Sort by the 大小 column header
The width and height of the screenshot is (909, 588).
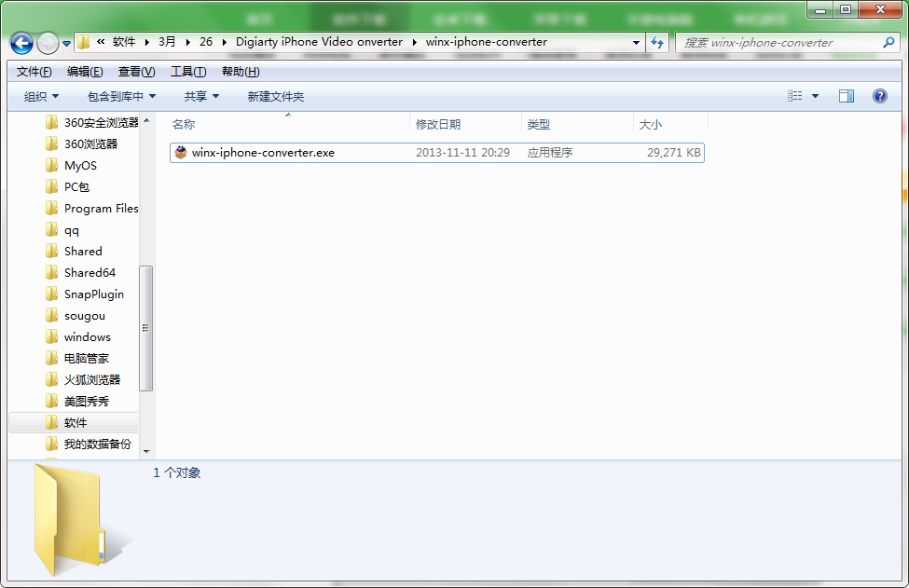coord(670,125)
